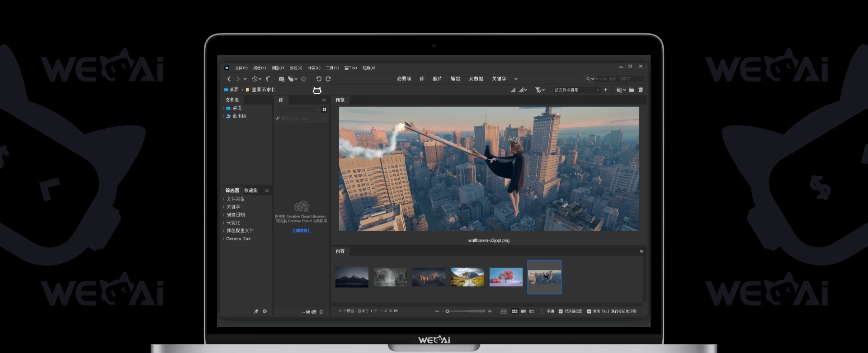The height and width of the screenshot is (353, 868).
Task: Open the workspace switcher dropdown arrow
Action: click(516, 79)
